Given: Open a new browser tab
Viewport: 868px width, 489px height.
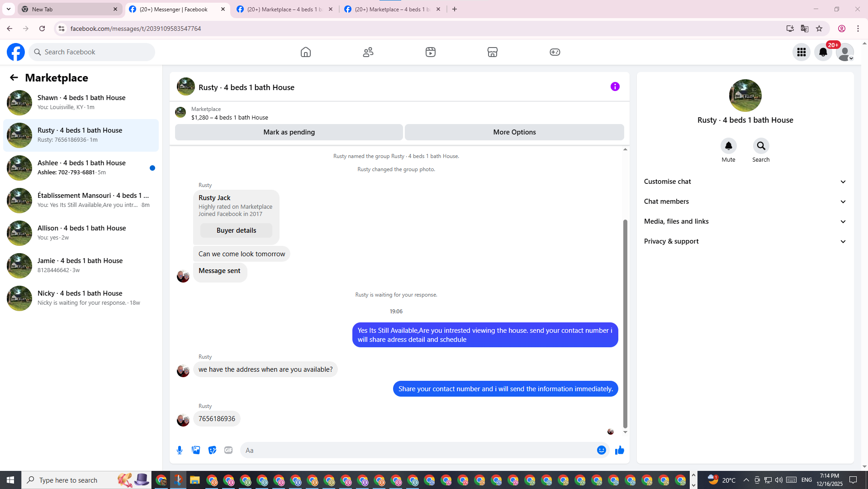Looking at the screenshot, I should (x=455, y=9).
